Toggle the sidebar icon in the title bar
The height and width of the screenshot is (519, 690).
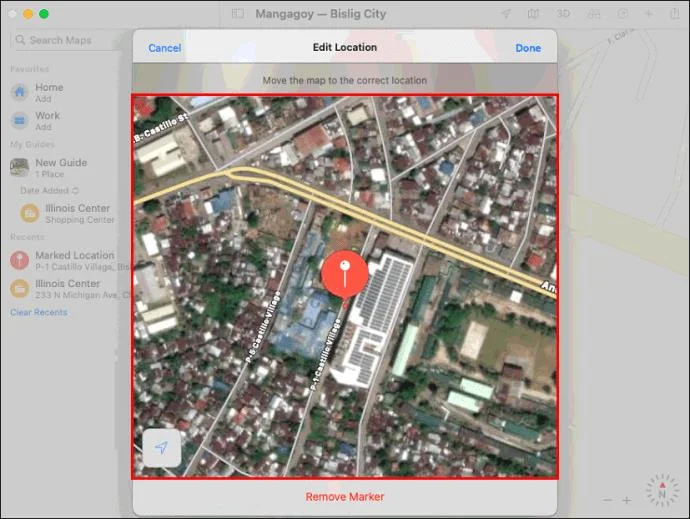click(x=238, y=14)
